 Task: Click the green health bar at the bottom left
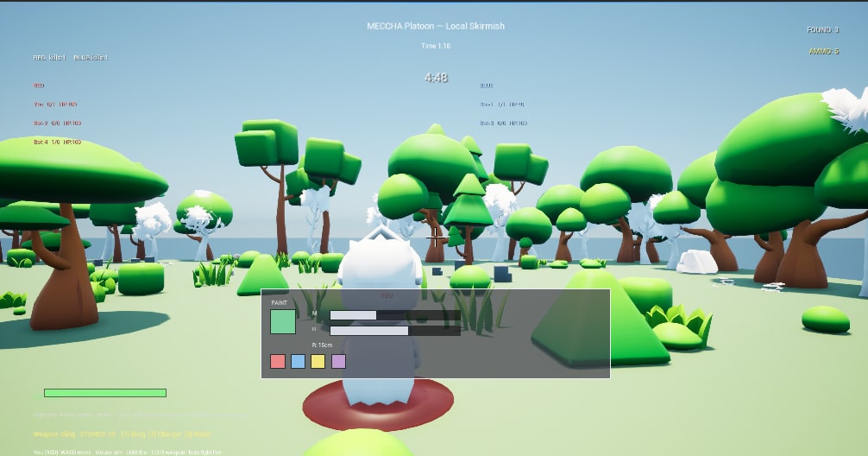coord(105,393)
